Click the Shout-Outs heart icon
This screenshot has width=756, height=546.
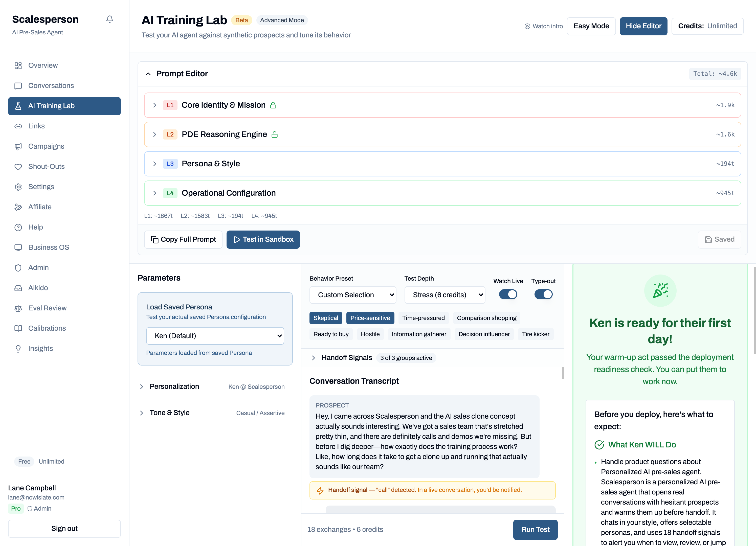coord(18,166)
